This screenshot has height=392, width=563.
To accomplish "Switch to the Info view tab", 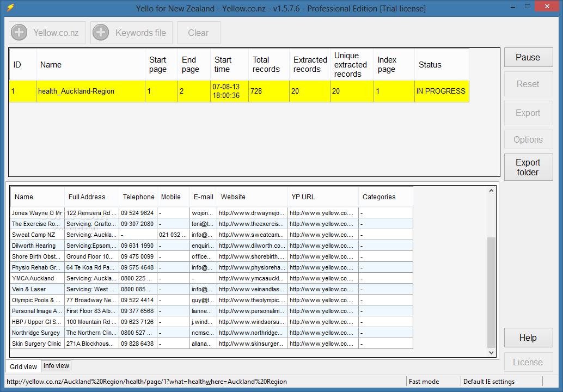I will pos(56,366).
